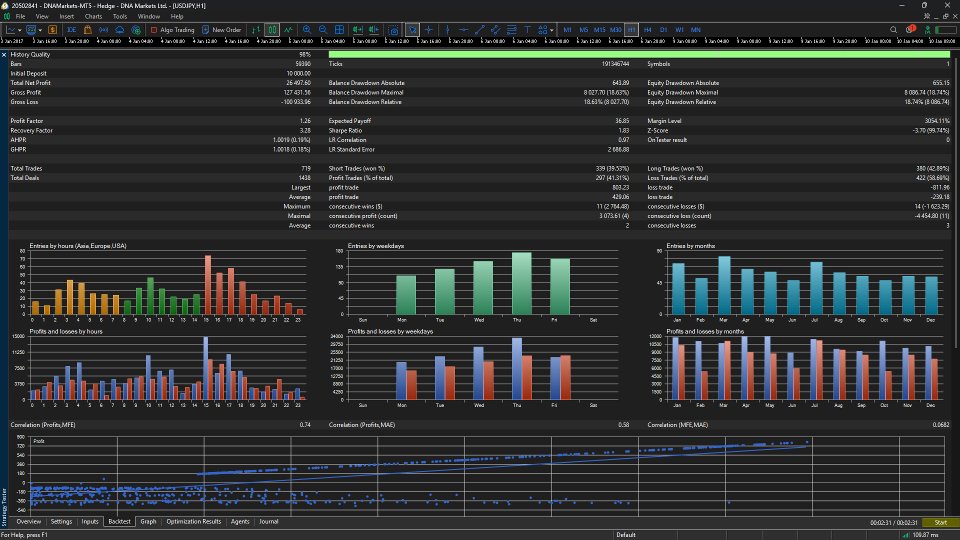Image resolution: width=960 pixels, height=540 pixels.
Task: Switch to M30 timeframe
Action: 615,29
